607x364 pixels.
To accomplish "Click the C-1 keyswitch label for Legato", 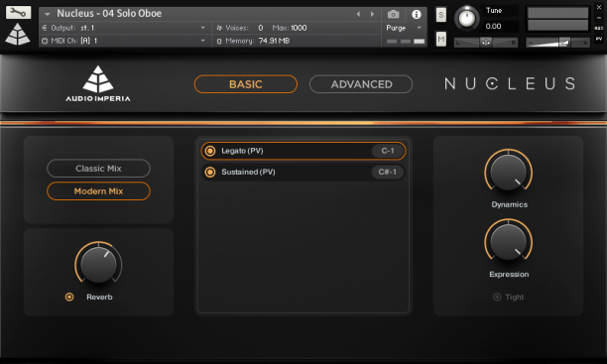I will click(x=388, y=151).
